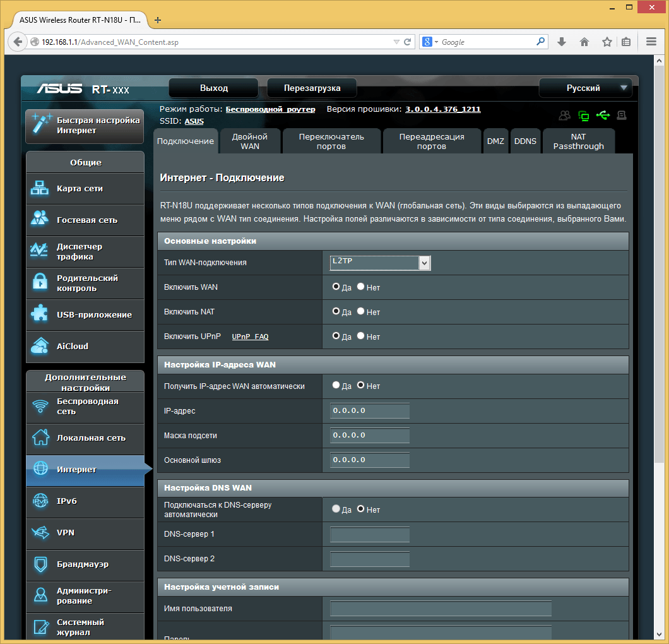
Task: Select Да for automatic WAN IP address
Action: pyautogui.click(x=336, y=385)
